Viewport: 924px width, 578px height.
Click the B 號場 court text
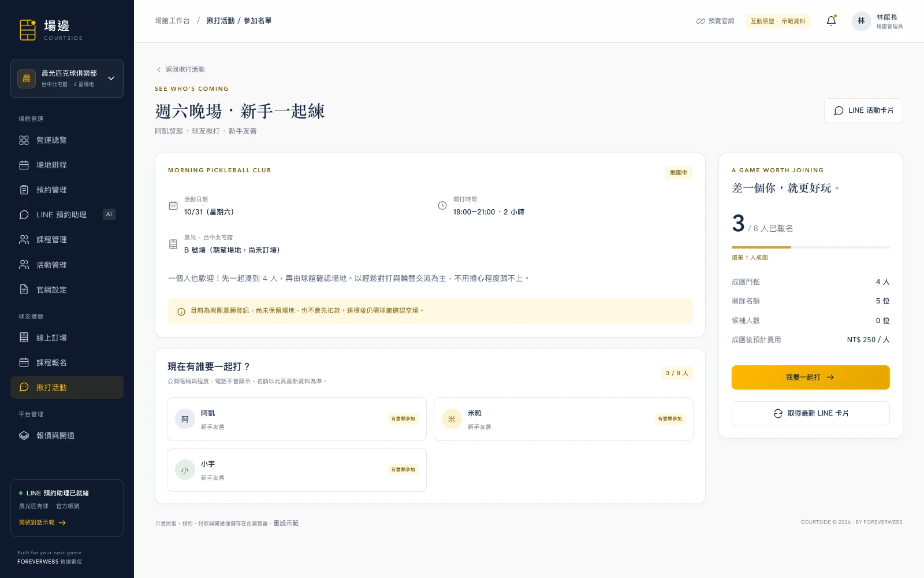(232, 250)
